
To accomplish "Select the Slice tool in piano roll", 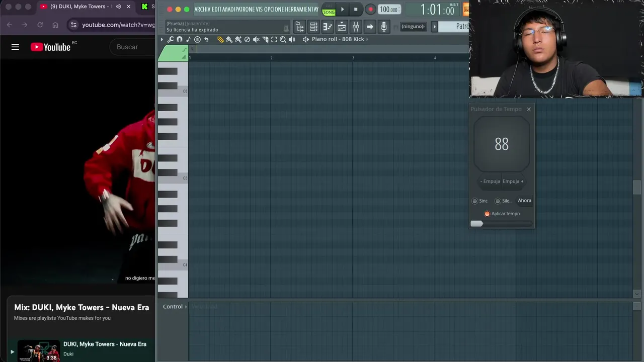I will 265,39.
